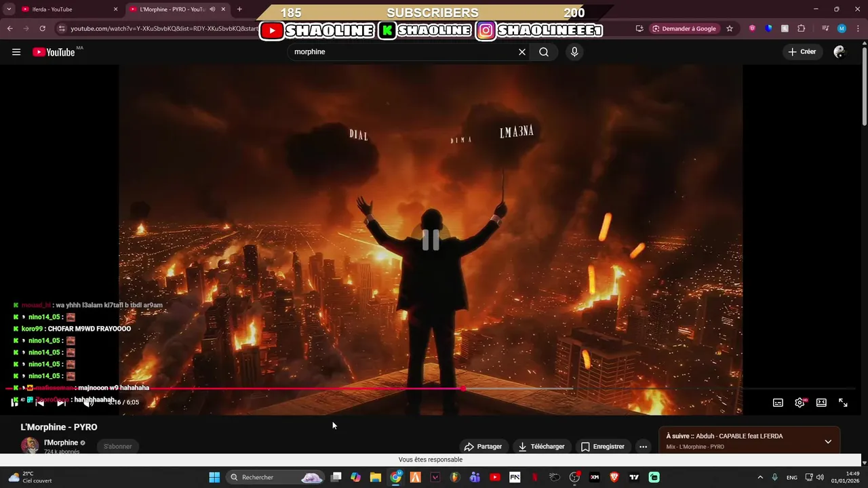Open the Windows Start menu

point(214,477)
